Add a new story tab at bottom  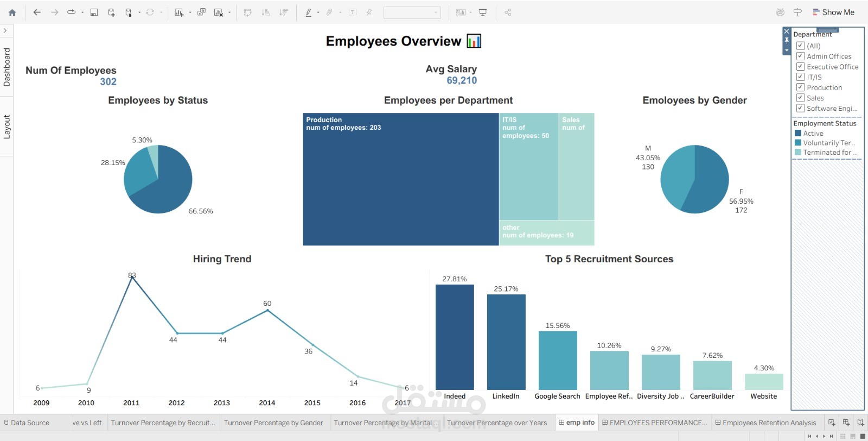click(x=860, y=423)
